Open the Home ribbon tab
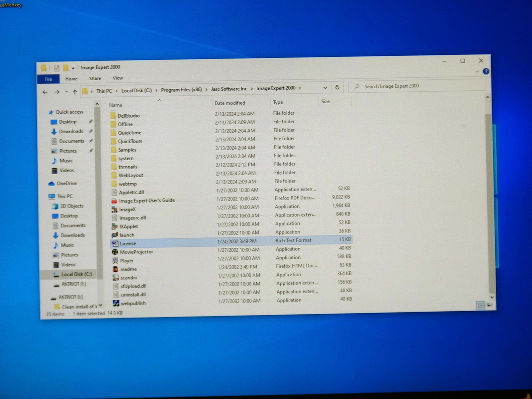This screenshot has width=532, height=399. [71, 79]
